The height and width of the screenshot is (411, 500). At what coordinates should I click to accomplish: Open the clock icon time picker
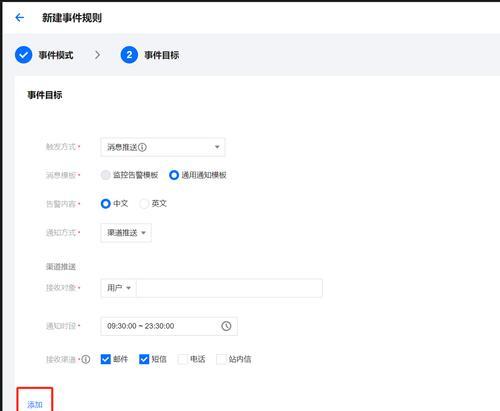[x=226, y=326]
